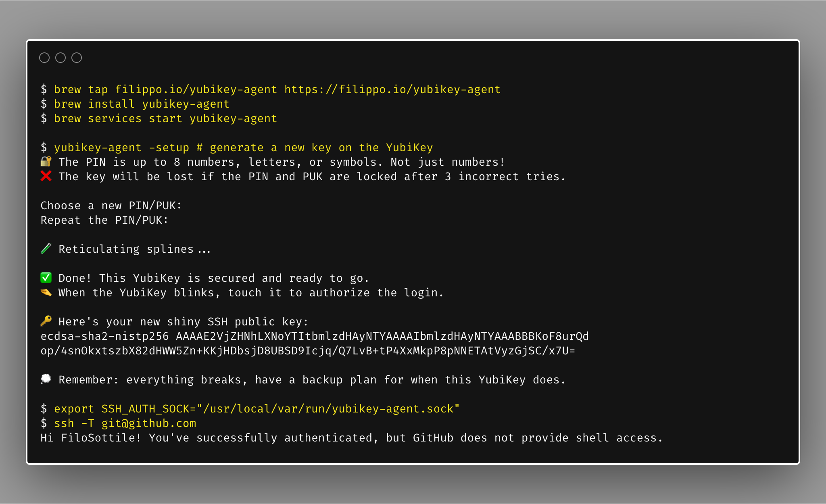The image size is (826, 504).
Task: Click the 'yubikey-agent -setup' command text
Action: click(121, 148)
